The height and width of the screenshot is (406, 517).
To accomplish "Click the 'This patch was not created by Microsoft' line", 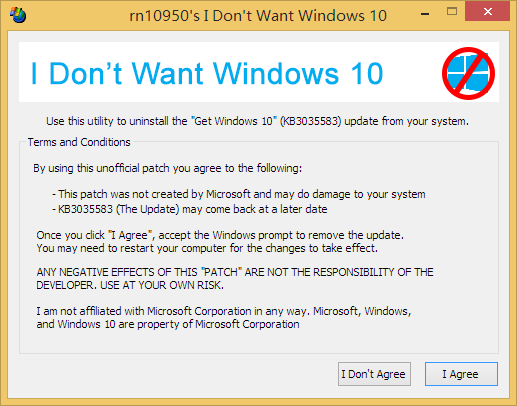I will [x=239, y=194].
